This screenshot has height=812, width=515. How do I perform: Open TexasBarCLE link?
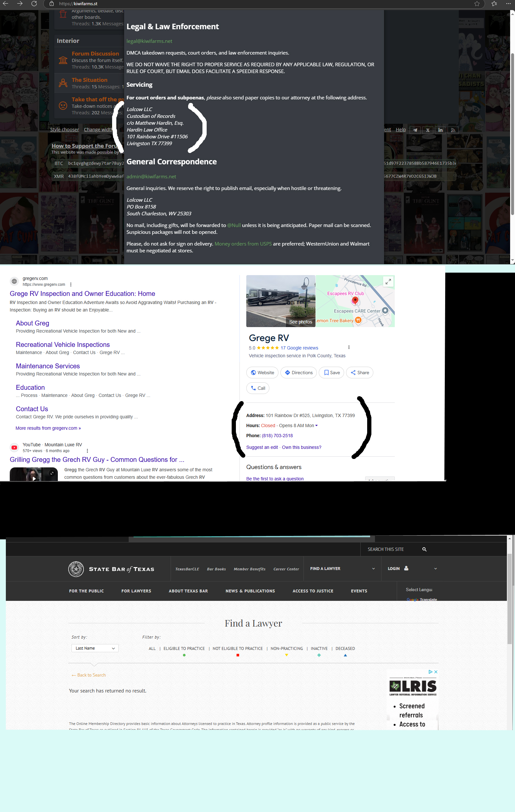coord(187,569)
